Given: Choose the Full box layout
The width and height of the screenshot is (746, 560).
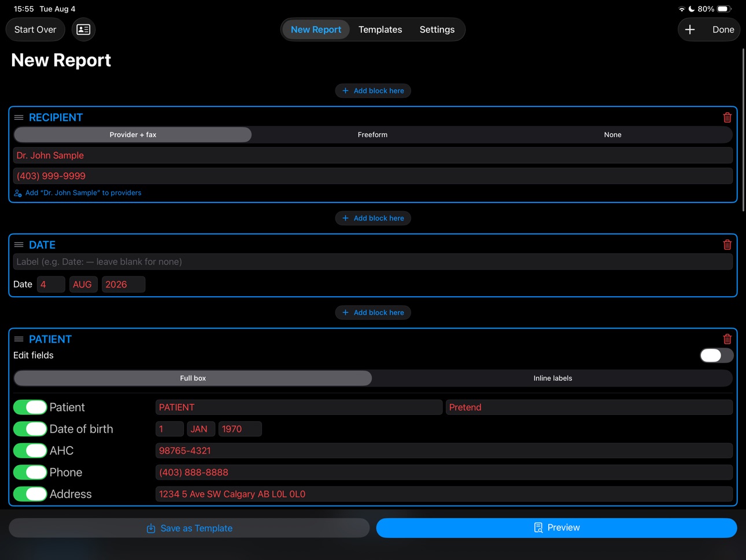Looking at the screenshot, I should [193, 378].
